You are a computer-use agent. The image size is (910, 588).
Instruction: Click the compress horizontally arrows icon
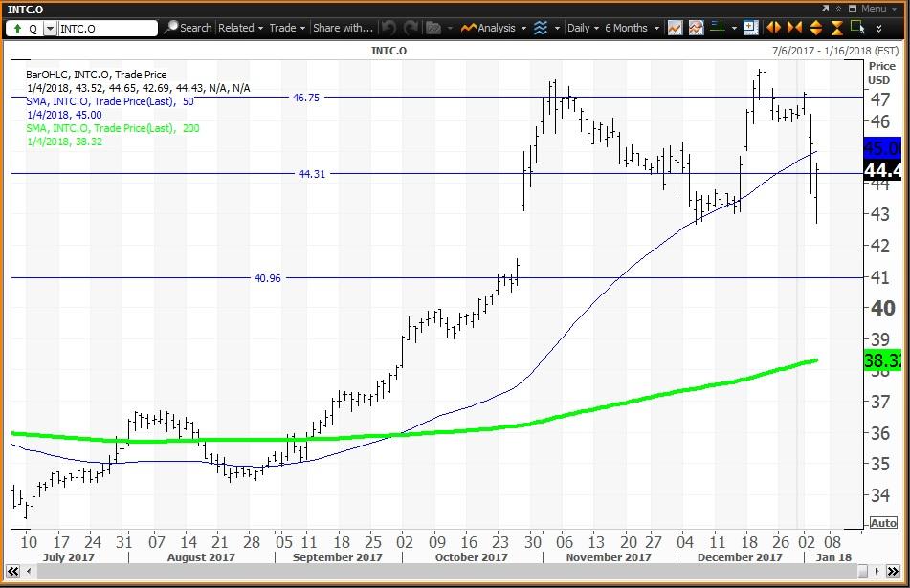click(794, 28)
